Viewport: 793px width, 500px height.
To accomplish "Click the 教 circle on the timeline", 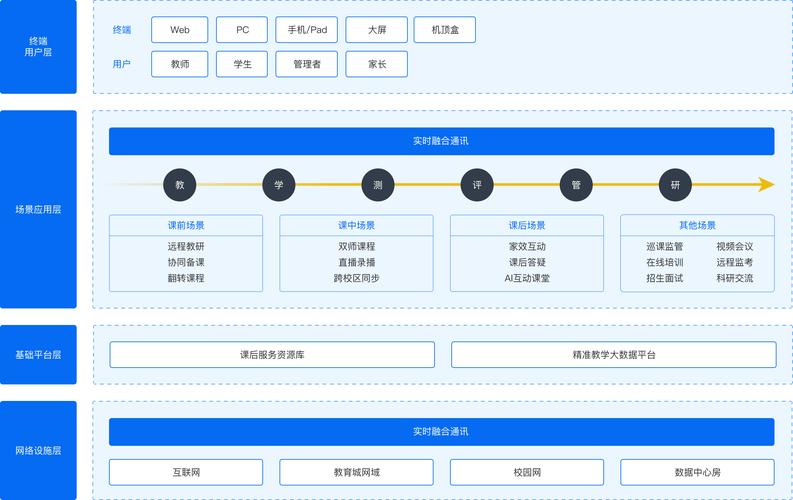I will tap(180, 185).
